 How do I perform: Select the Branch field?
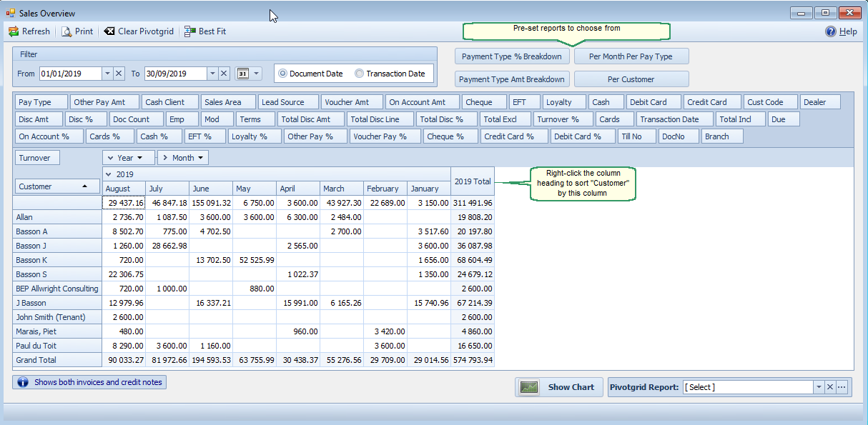tap(722, 136)
